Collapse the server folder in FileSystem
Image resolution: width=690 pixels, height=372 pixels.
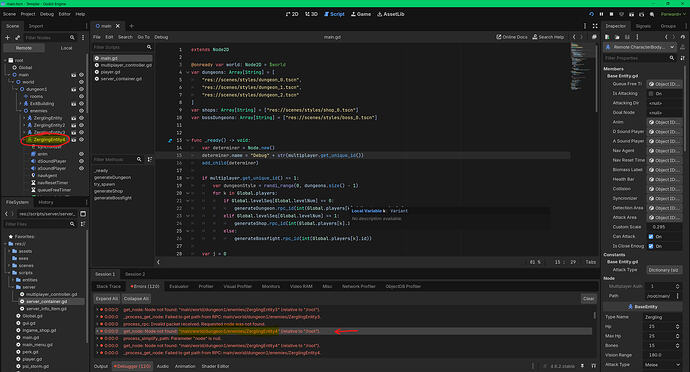[13, 287]
